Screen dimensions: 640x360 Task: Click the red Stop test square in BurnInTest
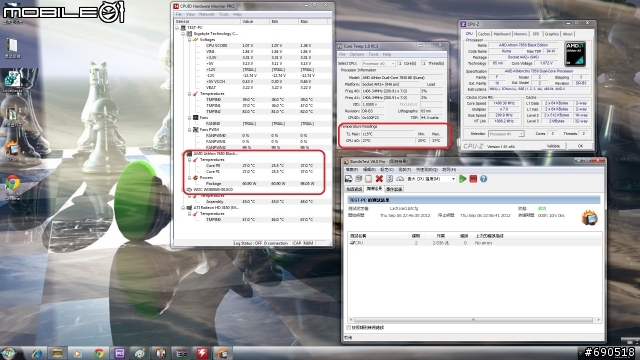(473, 179)
